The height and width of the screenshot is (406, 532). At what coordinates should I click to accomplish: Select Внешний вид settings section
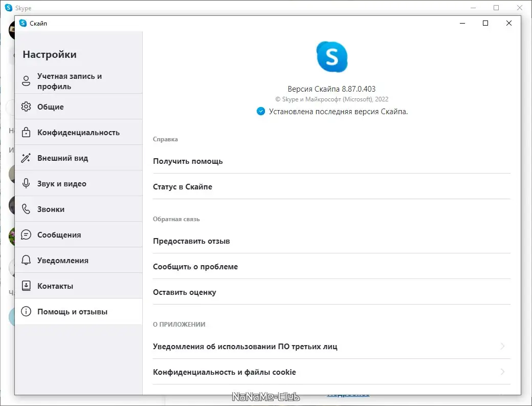79,158
